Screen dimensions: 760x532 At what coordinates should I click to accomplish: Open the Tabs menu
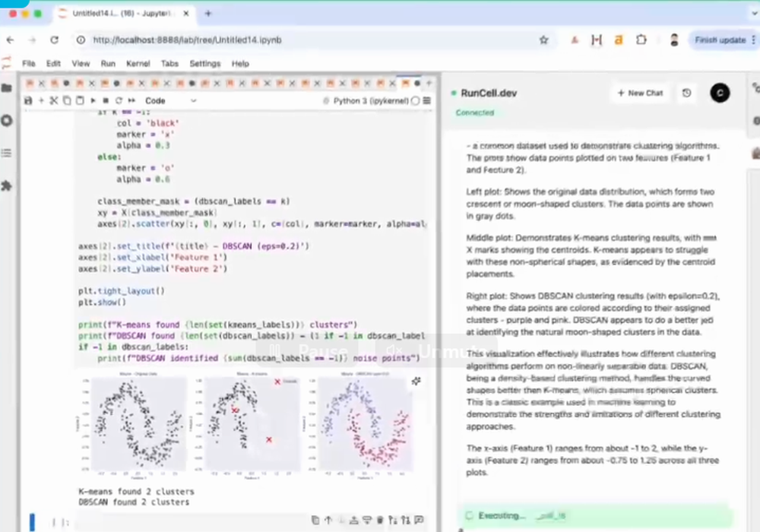click(x=169, y=64)
